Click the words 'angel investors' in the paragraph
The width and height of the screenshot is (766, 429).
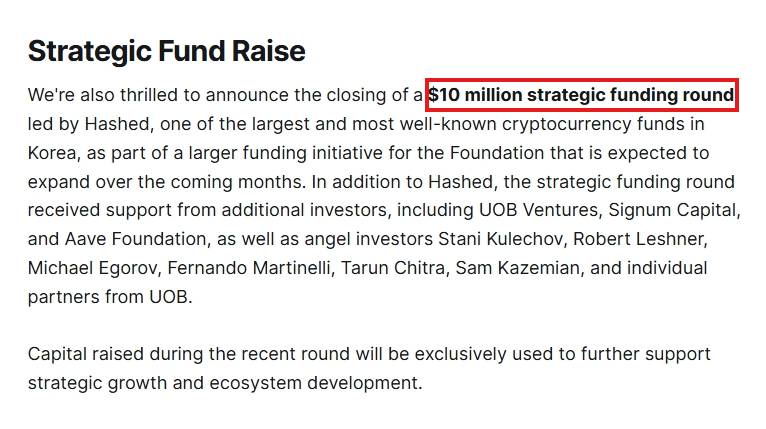(368, 239)
